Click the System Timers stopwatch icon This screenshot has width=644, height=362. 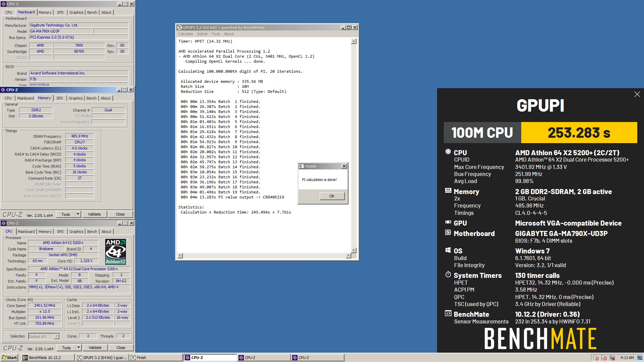[448, 275]
